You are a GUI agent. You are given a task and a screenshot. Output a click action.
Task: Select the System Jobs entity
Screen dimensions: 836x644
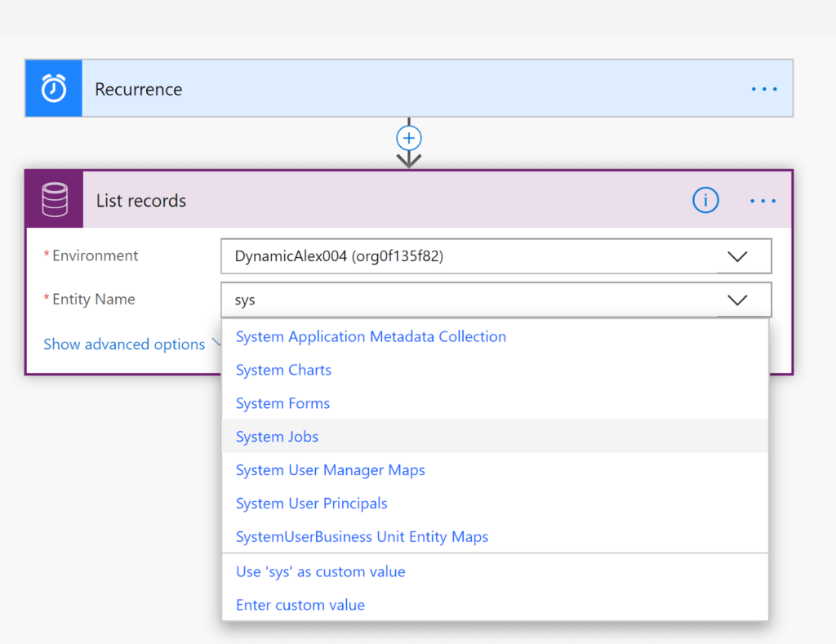click(x=277, y=437)
